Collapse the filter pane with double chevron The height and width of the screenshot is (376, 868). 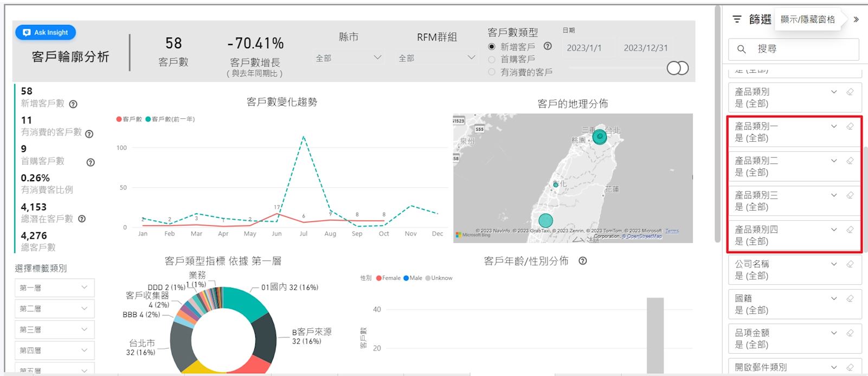coord(856,20)
